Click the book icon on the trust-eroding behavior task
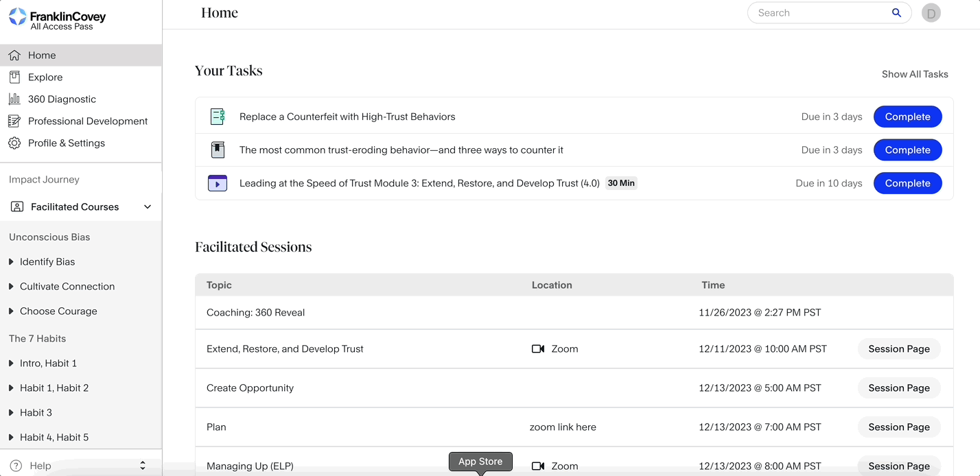This screenshot has height=476, width=980. [217, 150]
